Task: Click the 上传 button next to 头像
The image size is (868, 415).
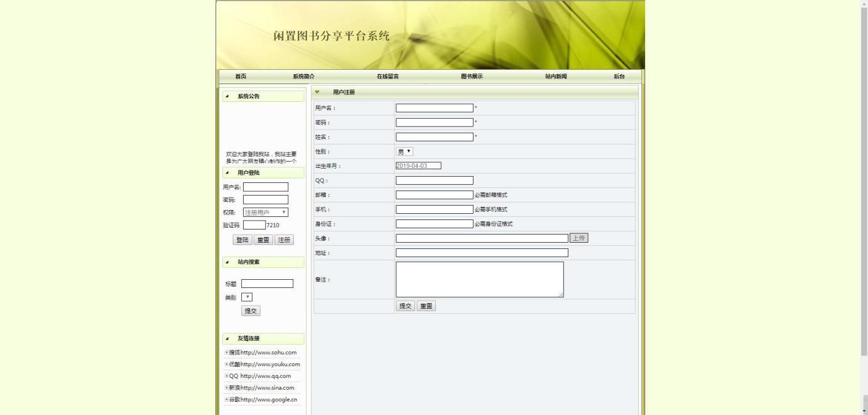Action: coord(578,238)
